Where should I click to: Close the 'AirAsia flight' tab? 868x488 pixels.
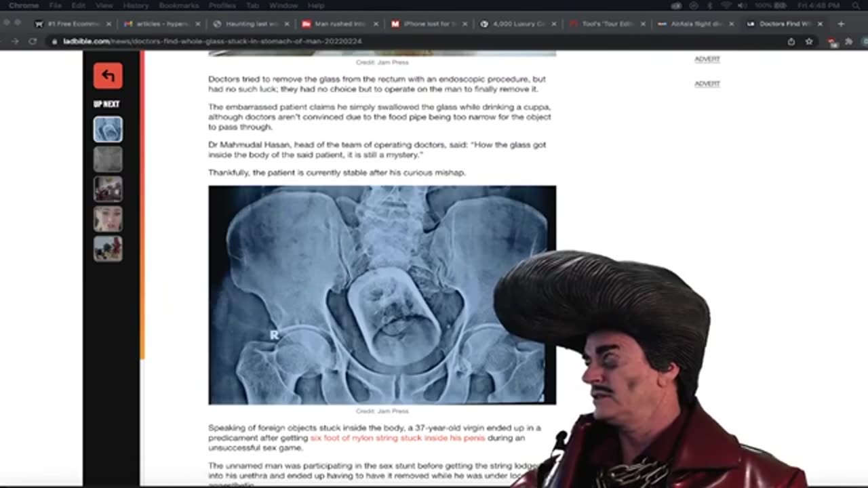click(x=731, y=24)
